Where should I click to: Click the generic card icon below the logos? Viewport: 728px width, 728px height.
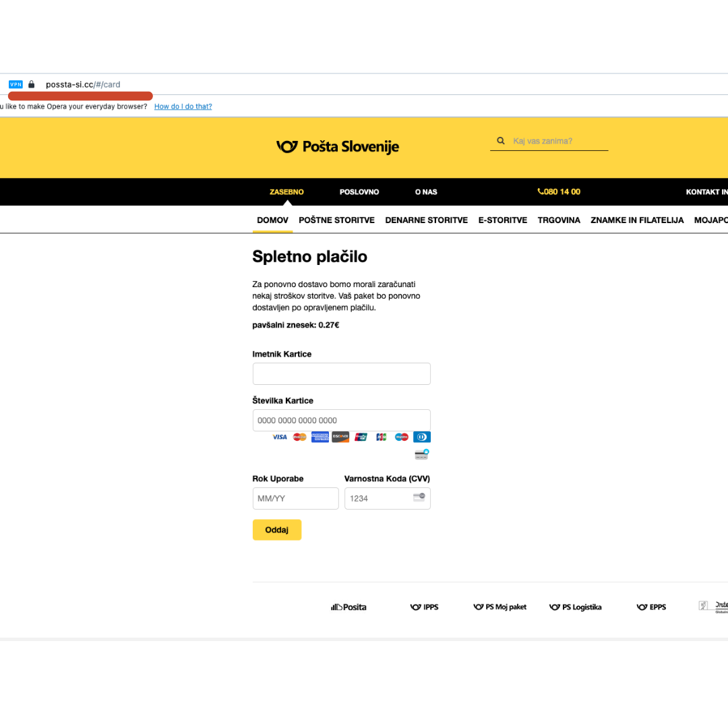click(421, 454)
